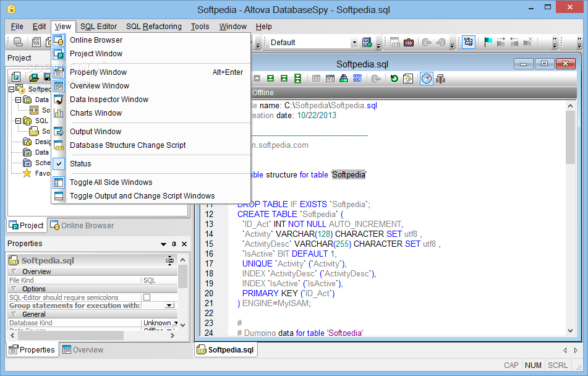Click the blue regions icon in editor toolbar
Image resolution: width=588 pixels, height=376 pixels.
click(x=357, y=79)
